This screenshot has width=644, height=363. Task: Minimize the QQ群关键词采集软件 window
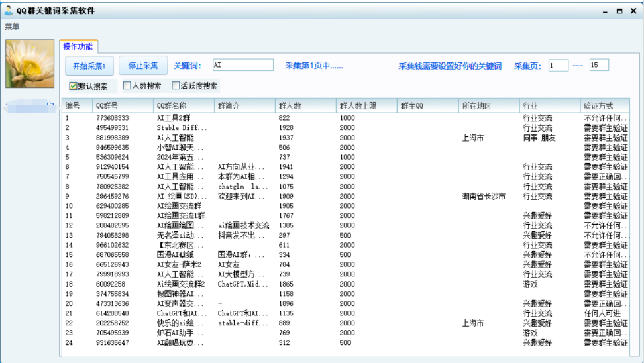click(x=605, y=11)
